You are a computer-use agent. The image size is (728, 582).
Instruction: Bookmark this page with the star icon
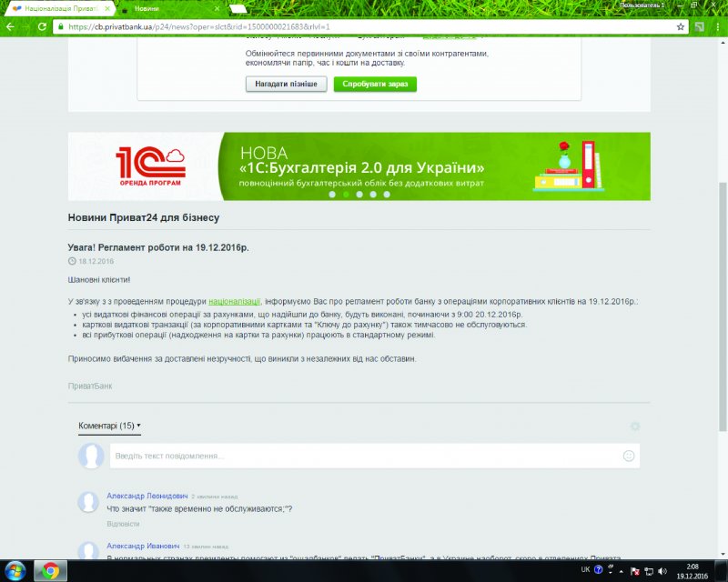click(x=680, y=26)
